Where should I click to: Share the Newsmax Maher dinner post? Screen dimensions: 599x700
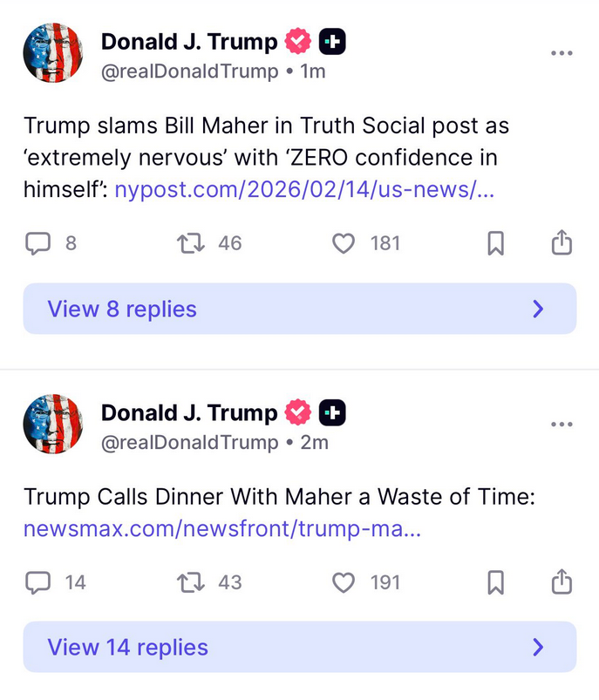point(562,581)
